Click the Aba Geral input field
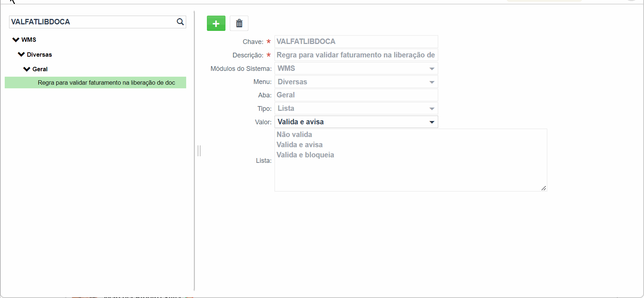 click(356, 95)
